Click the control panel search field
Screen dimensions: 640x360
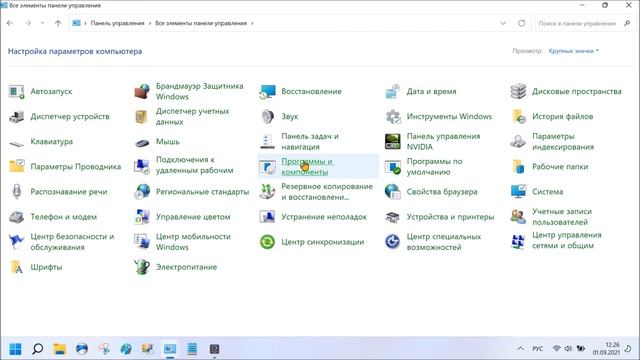pyautogui.click(x=584, y=23)
